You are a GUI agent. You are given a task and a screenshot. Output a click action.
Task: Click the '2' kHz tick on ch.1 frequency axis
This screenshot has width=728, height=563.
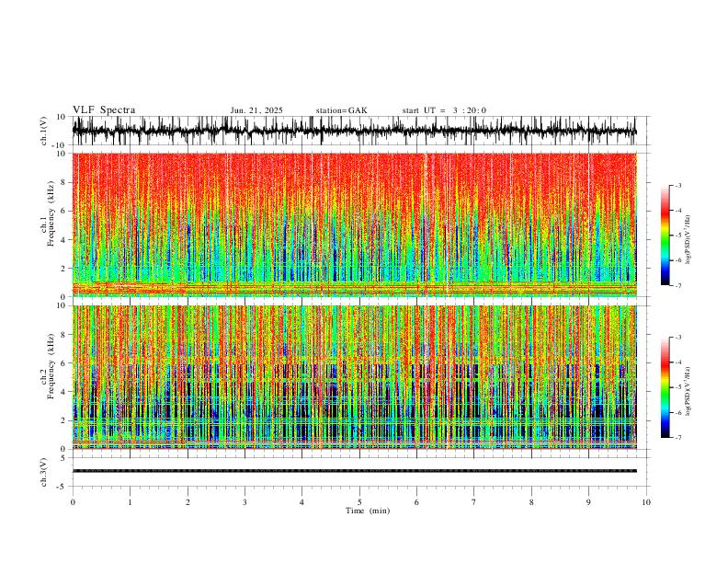[63, 269]
